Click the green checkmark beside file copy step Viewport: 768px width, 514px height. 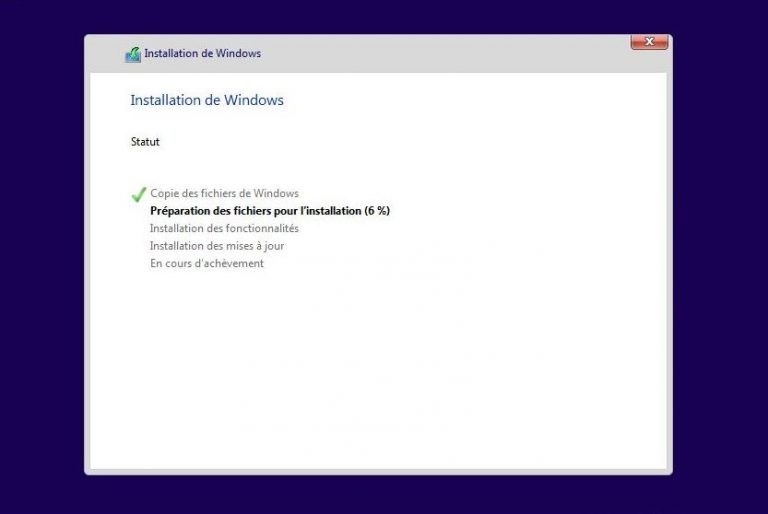(x=138, y=194)
